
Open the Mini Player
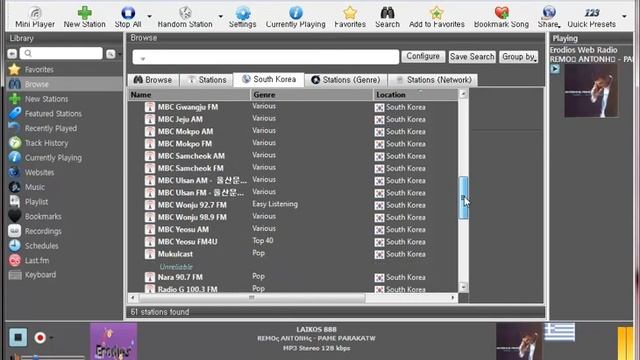(35, 17)
